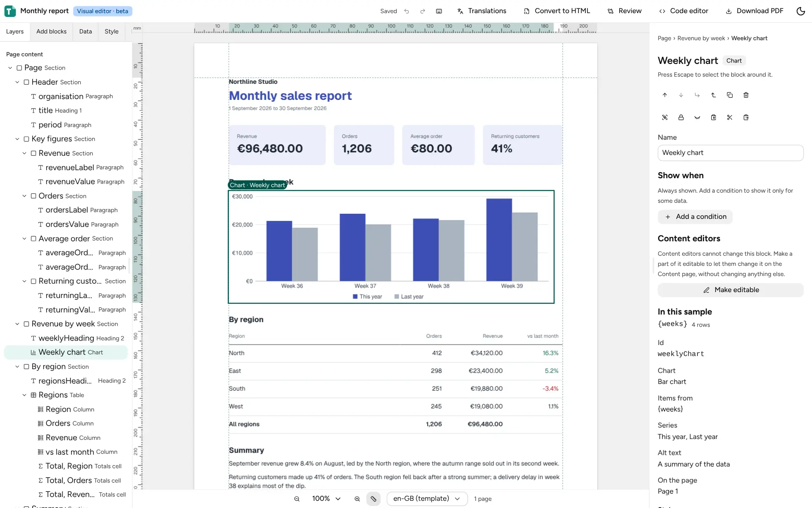The width and height of the screenshot is (812, 508).
Task: Click the Revenue by week breadcrumb
Action: [701, 39]
